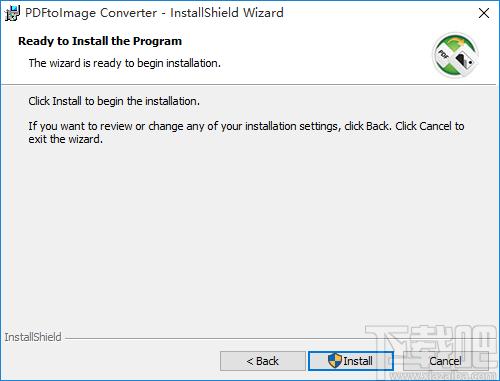Click the PDFtoImage Converter round logo
Screen dimensions: 500x381
(x=455, y=55)
